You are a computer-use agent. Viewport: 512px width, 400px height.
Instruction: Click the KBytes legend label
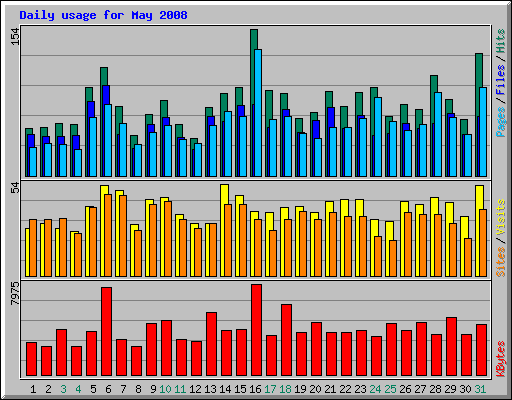click(500, 358)
